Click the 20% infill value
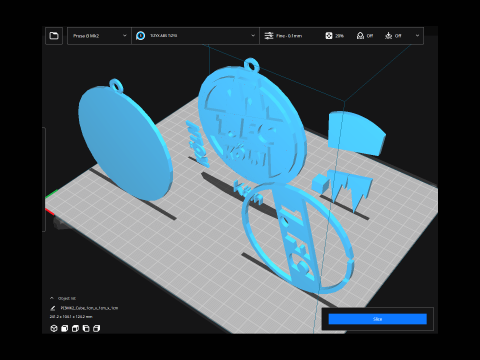Image resolution: width=480 pixels, height=360 pixels. point(339,36)
